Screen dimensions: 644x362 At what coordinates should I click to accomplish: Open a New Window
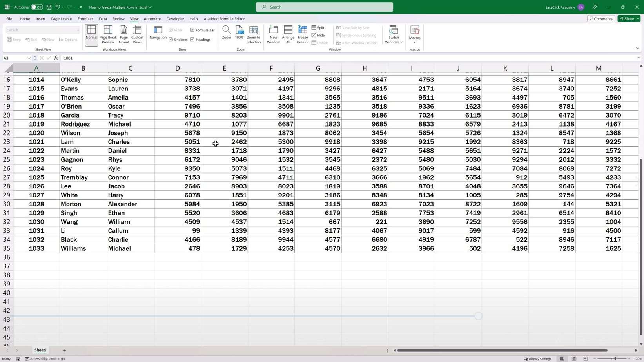[x=273, y=34]
